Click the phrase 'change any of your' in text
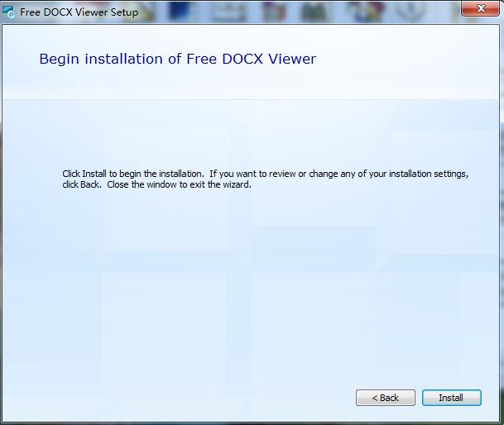This screenshot has height=425, width=504. pos(348,174)
